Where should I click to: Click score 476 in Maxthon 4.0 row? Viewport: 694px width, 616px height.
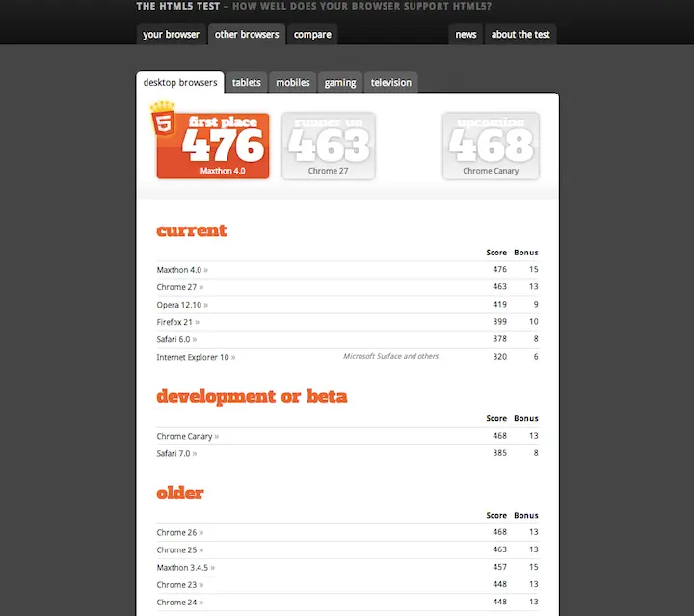click(x=499, y=269)
